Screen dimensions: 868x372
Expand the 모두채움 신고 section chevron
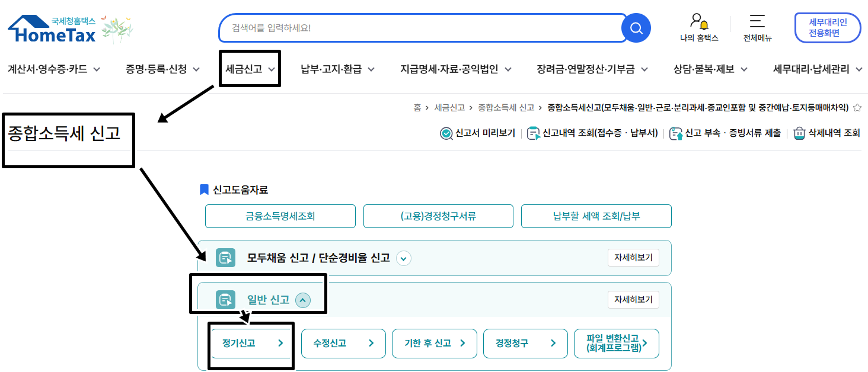pyautogui.click(x=403, y=258)
